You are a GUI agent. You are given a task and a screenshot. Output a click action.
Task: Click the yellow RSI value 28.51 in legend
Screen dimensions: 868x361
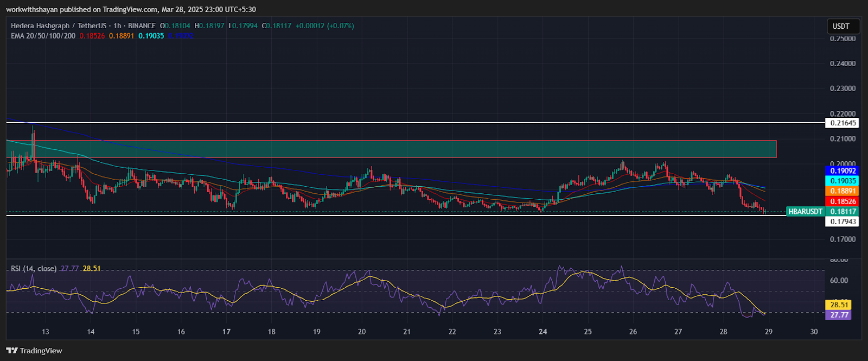click(x=92, y=269)
